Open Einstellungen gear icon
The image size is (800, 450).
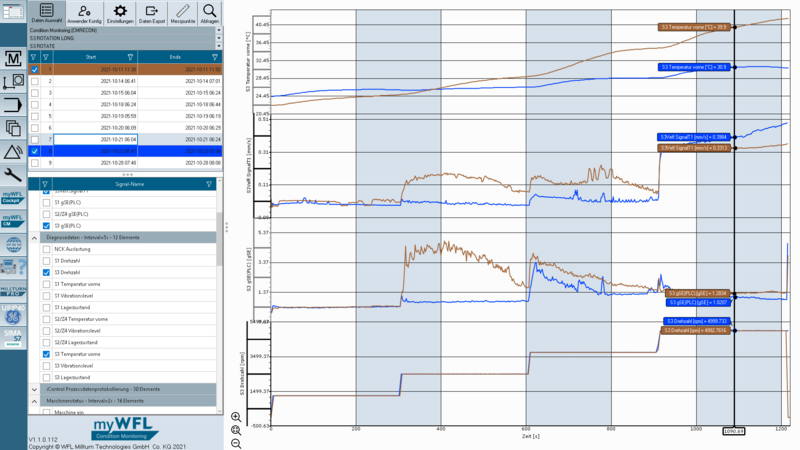click(x=120, y=13)
